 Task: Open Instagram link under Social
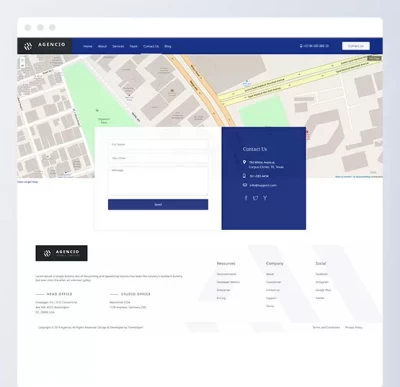pos(322,282)
